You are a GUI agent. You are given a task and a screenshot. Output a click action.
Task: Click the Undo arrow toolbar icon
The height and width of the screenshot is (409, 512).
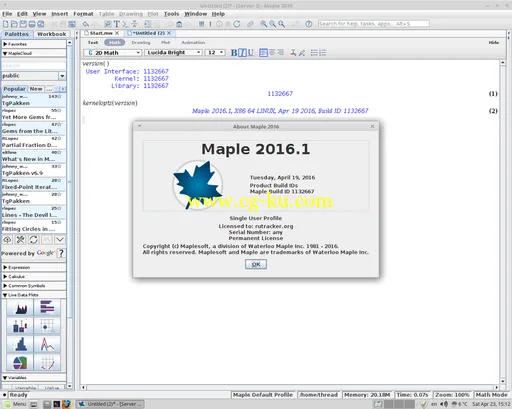[x=86, y=24]
